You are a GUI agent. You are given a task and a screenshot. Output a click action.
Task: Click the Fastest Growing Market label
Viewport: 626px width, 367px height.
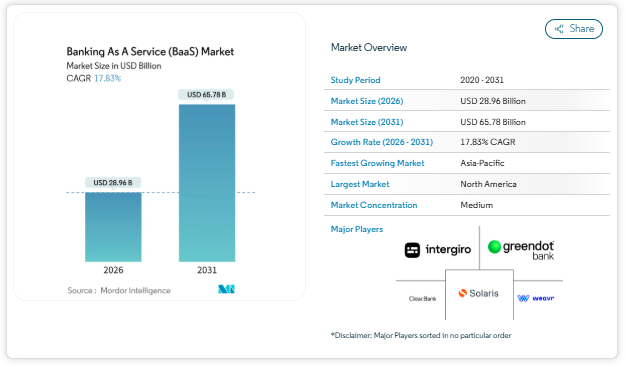tap(377, 163)
